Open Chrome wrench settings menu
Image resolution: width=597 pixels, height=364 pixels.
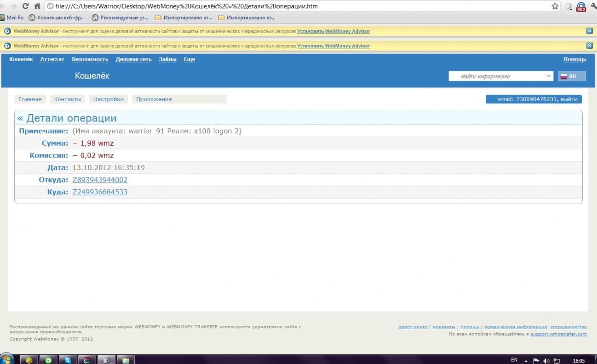[593, 6]
